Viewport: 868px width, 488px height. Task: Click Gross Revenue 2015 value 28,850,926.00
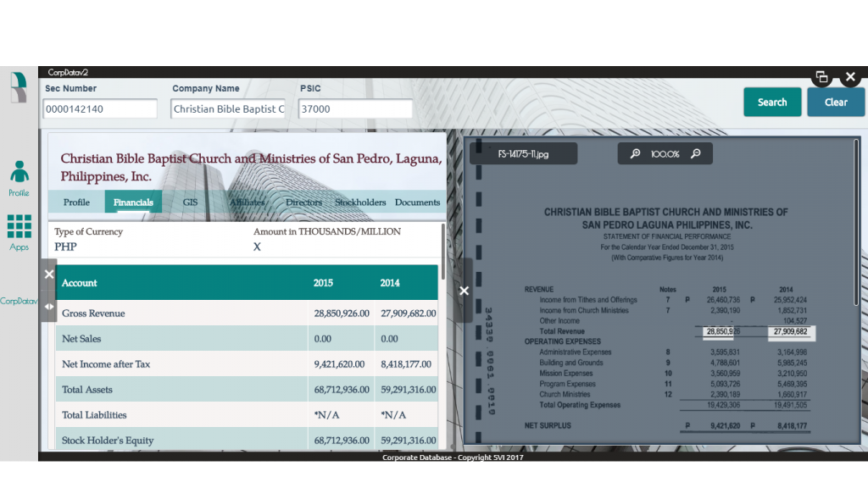coord(342,313)
